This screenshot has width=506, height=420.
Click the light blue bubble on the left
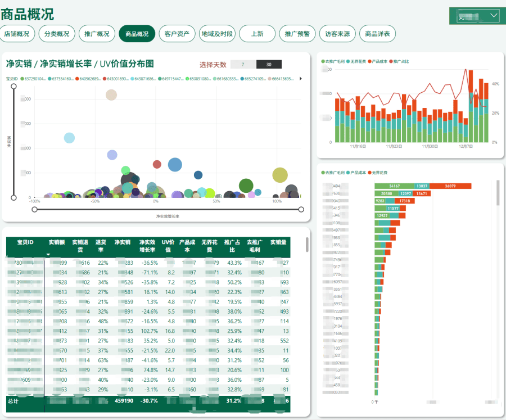pyautogui.click(x=69, y=138)
